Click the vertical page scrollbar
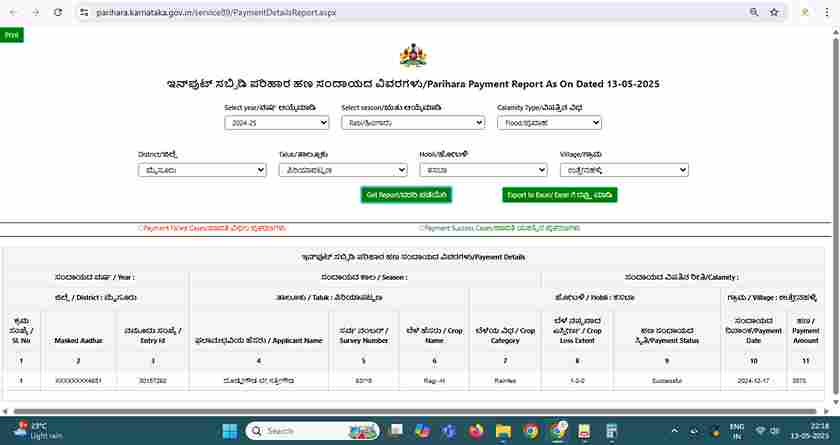 tap(835, 214)
